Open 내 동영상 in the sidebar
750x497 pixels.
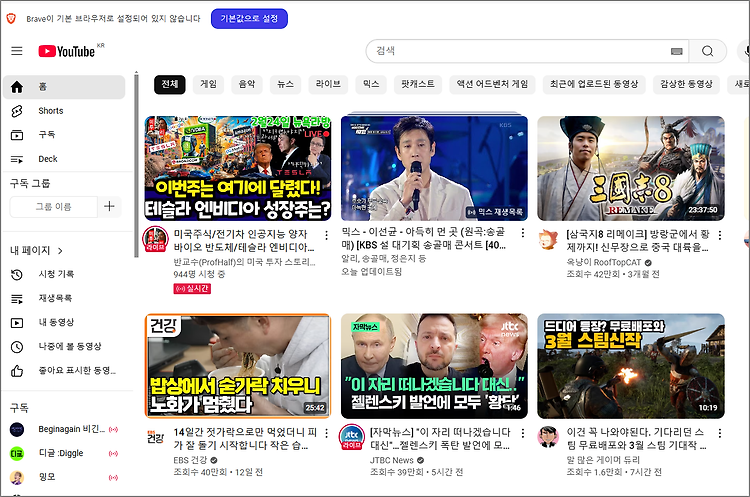click(x=64, y=322)
